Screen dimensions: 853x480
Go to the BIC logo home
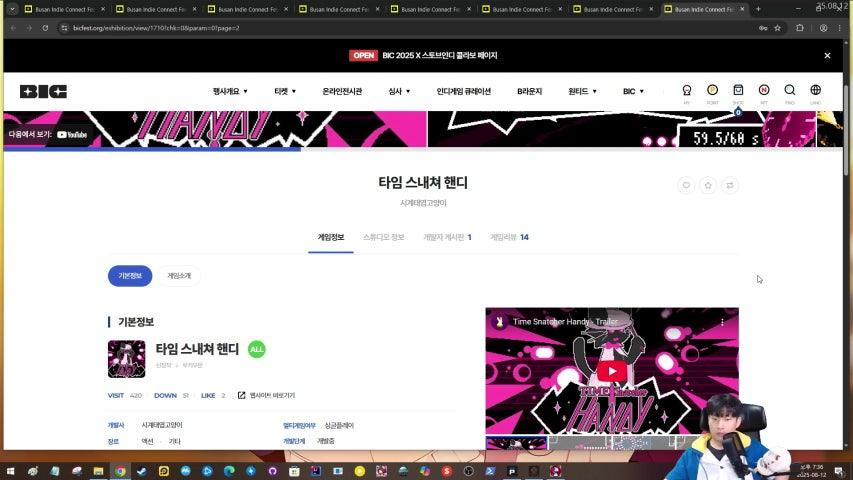(44, 91)
